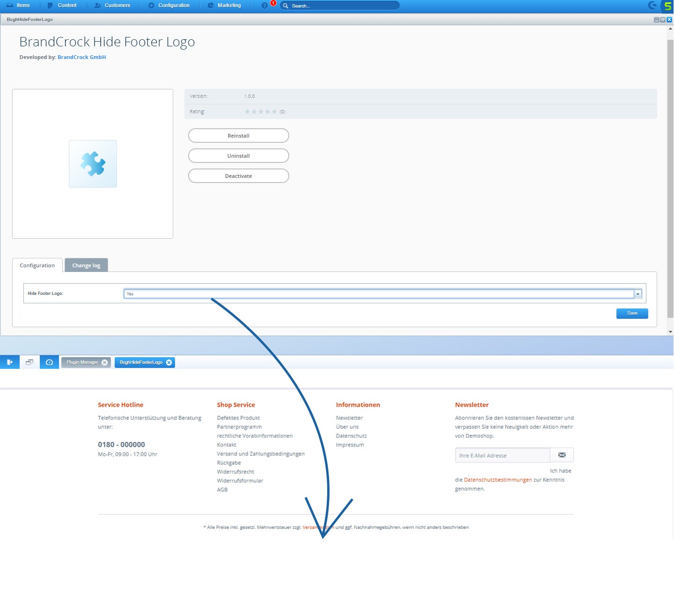Open the Configuration menu
This screenshot has height=616, width=674.
tap(169, 6)
